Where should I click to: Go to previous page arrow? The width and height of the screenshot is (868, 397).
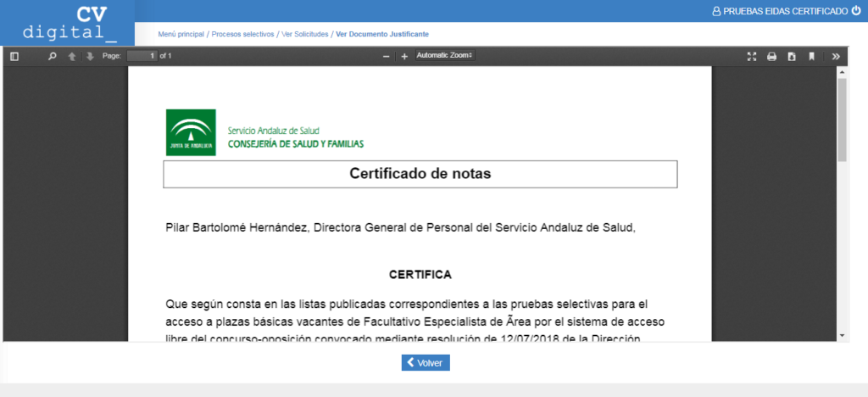[72, 56]
